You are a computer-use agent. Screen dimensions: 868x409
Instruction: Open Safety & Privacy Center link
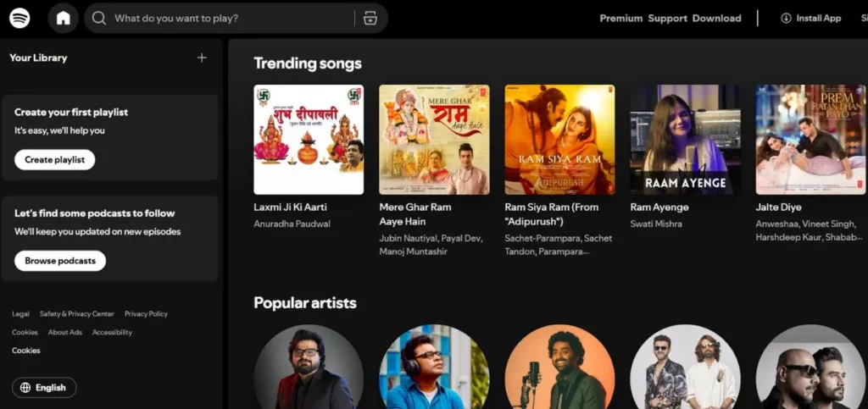(x=76, y=314)
